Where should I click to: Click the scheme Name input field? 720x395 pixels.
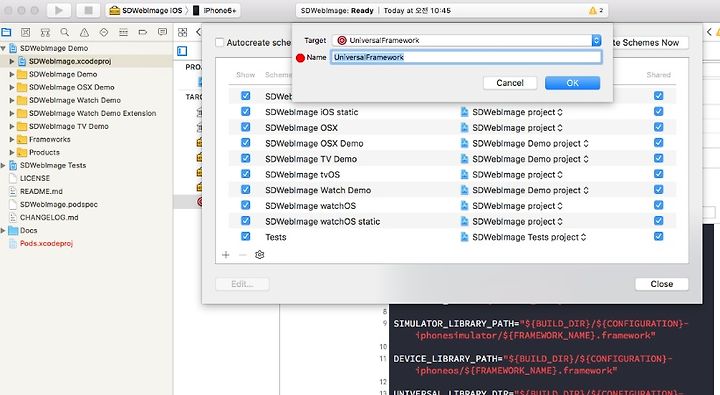point(466,57)
